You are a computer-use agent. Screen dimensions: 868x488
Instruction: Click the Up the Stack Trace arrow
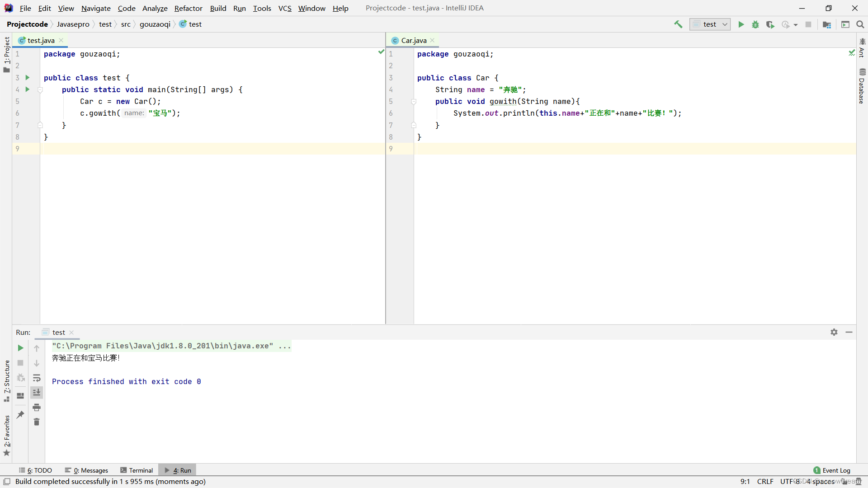tap(37, 348)
